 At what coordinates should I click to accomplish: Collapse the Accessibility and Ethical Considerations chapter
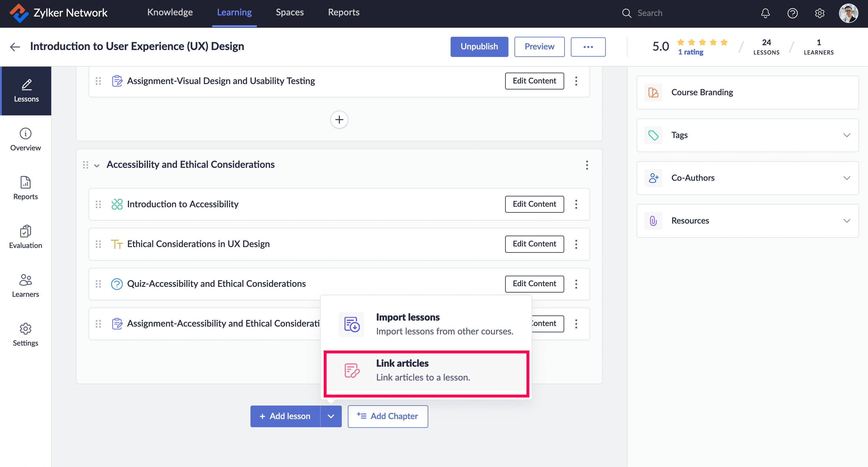tap(97, 165)
